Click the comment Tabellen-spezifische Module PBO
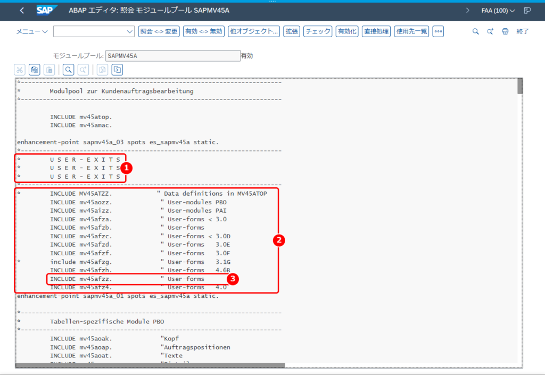 point(107,322)
